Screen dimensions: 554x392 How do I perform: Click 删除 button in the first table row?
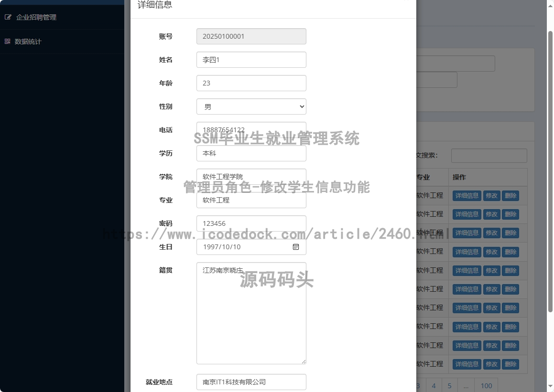pos(511,195)
